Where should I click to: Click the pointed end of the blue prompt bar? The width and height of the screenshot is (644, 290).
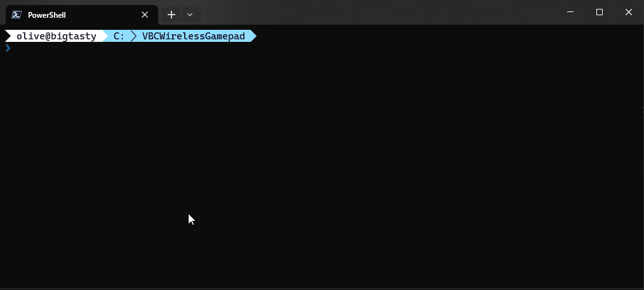click(x=253, y=36)
